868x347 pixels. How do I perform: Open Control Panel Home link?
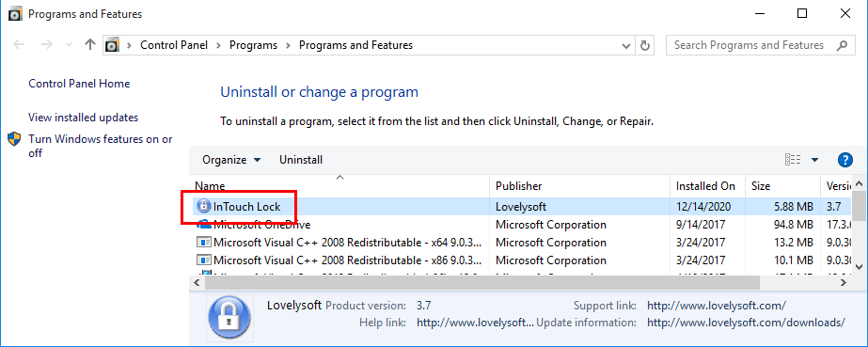[x=79, y=84]
